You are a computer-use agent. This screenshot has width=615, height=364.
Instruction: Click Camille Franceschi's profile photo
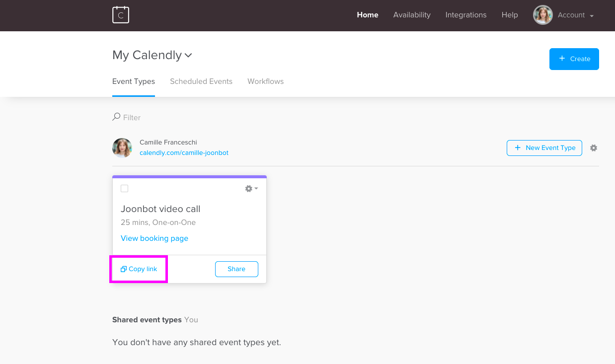tap(122, 147)
